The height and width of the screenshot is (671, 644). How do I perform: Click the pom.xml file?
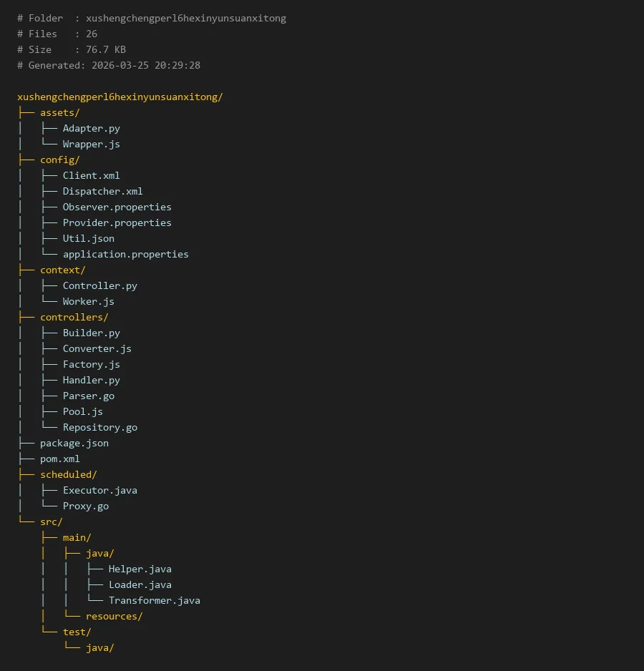(x=59, y=459)
